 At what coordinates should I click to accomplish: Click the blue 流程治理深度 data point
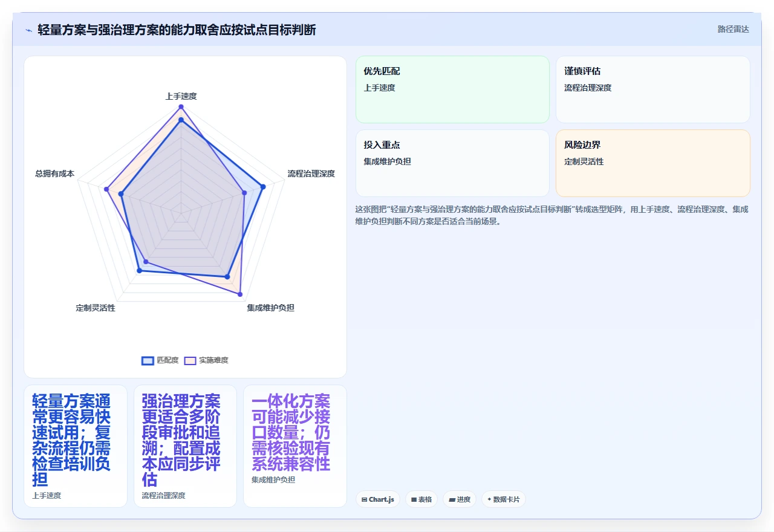pos(263,187)
